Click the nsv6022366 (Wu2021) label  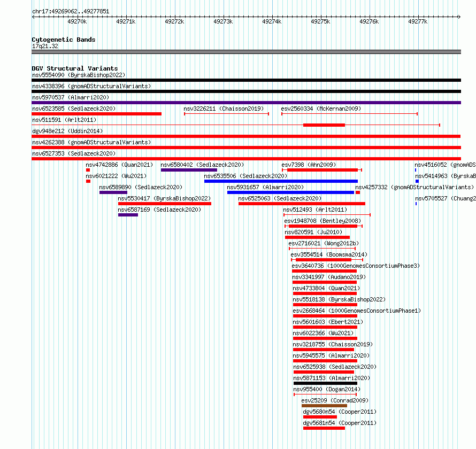click(323, 333)
